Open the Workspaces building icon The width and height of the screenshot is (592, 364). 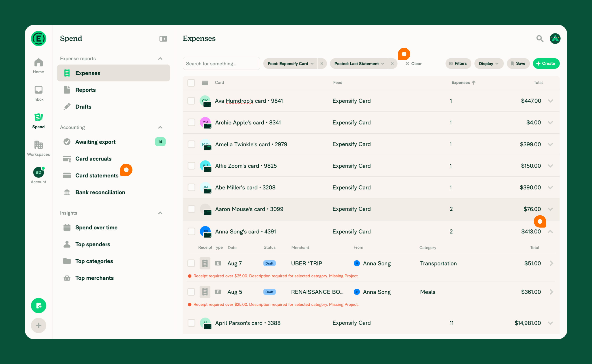39,145
